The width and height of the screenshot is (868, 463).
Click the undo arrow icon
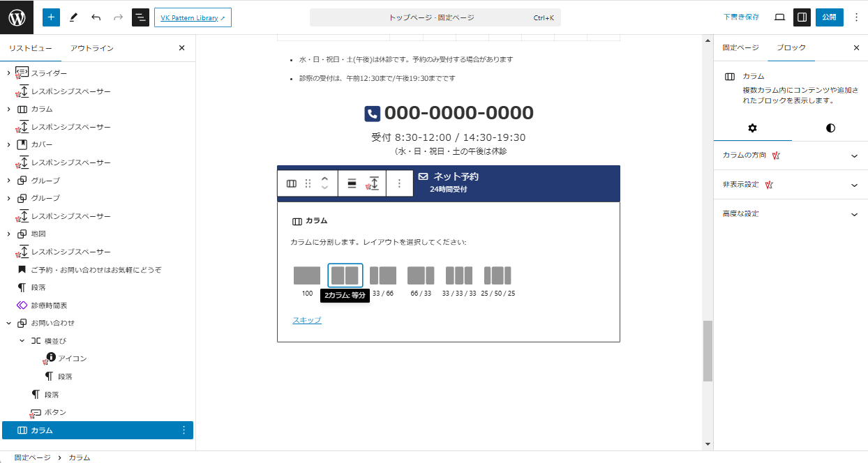click(x=96, y=17)
